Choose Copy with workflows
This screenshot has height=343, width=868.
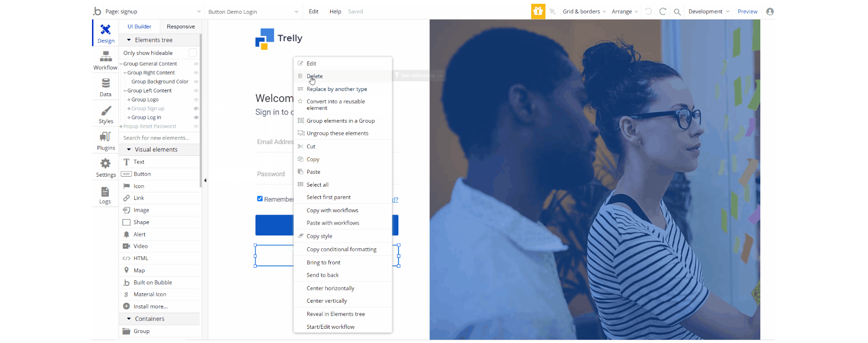pos(343,210)
